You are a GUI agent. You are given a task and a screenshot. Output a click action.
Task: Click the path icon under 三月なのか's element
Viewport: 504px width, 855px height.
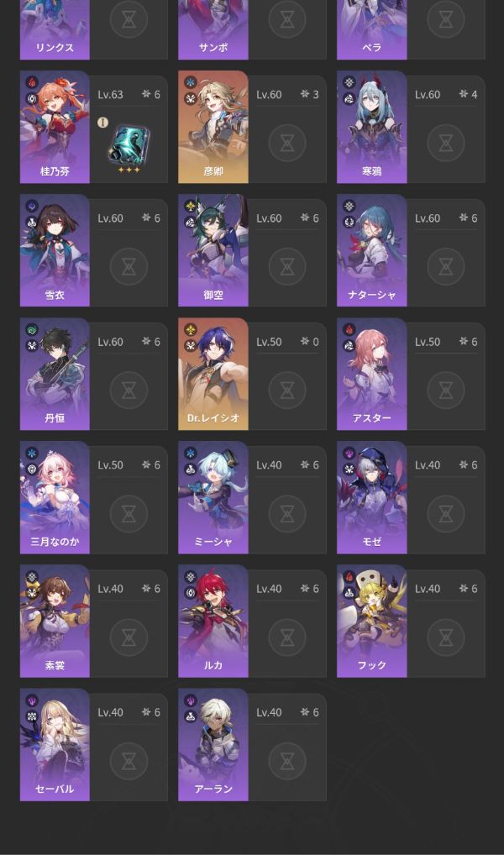coord(32,469)
